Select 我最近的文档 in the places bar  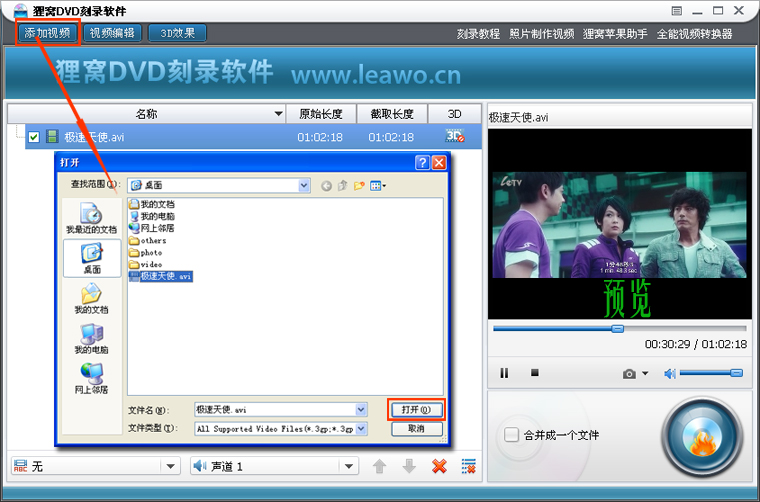92,218
